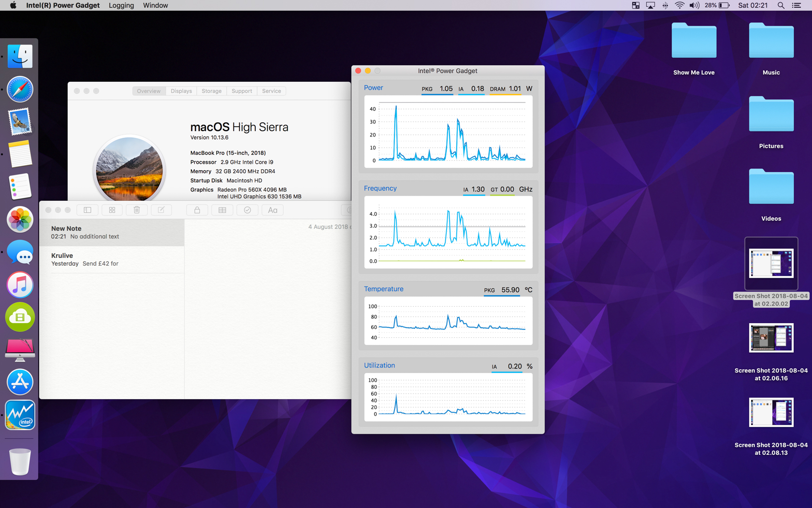Screen dimensions: 812x508
Task: Launch App Store from Dock
Action: click(20, 382)
